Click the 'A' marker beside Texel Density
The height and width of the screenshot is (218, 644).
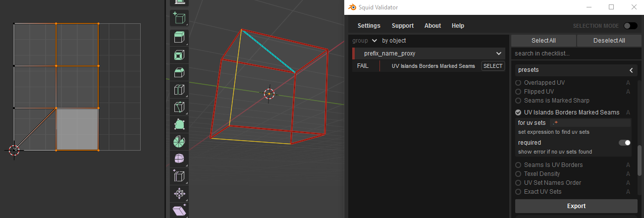(628, 174)
